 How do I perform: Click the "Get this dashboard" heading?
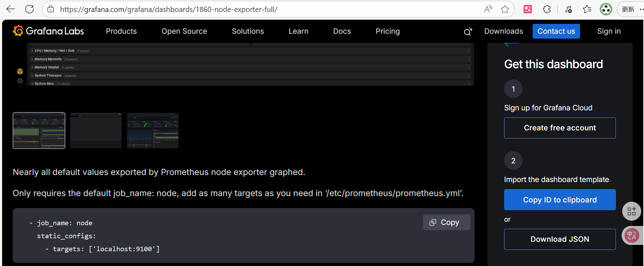click(x=553, y=64)
